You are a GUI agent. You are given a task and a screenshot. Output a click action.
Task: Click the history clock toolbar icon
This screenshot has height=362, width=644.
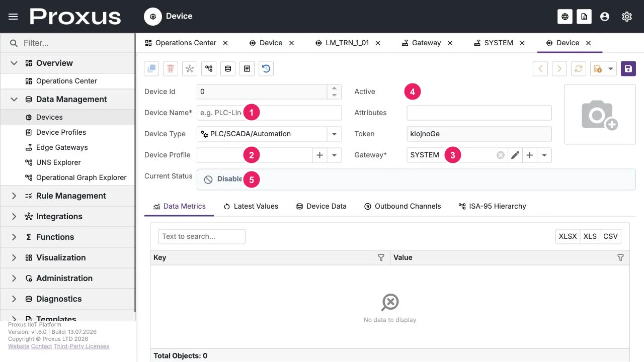pyautogui.click(x=266, y=69)
